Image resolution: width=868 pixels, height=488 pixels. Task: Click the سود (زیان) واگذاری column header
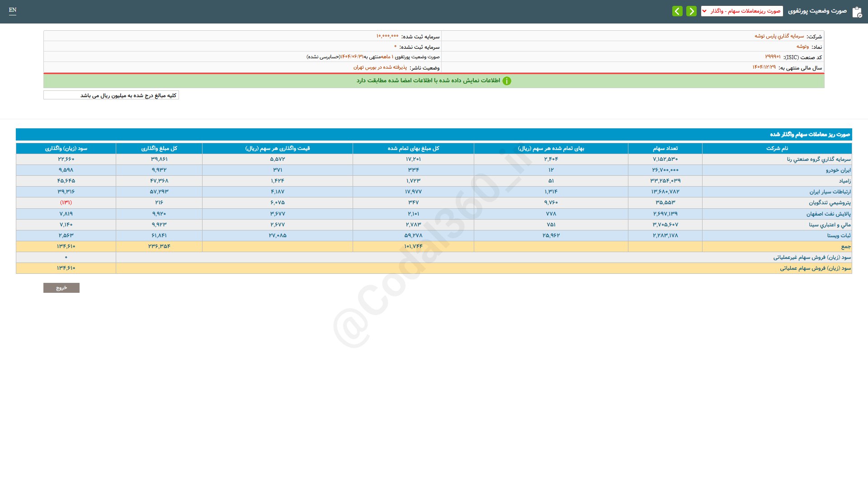click(x=66, y=148)
